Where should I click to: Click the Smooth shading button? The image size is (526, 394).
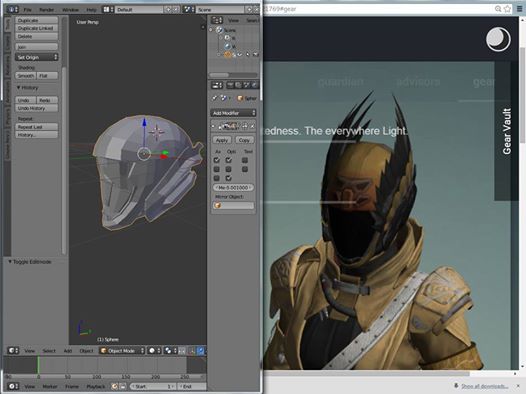(x=26, y=76)
